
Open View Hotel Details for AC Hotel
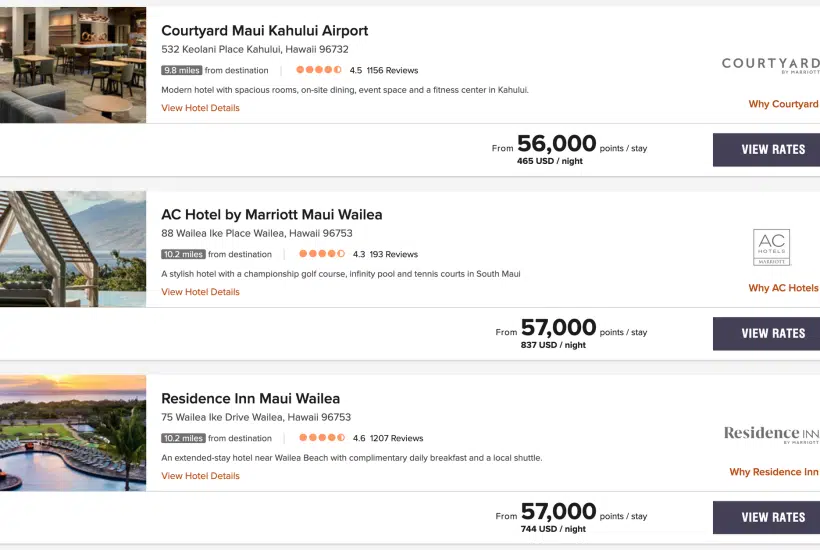(x=200, y=292)
